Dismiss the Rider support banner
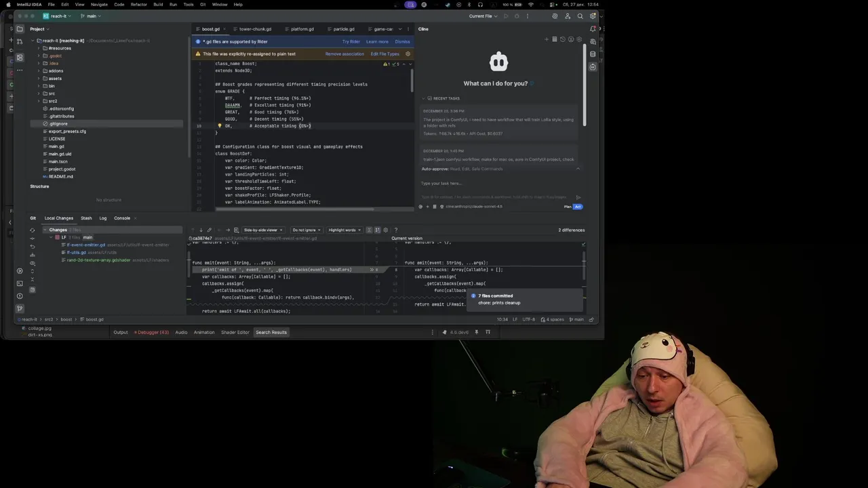The height and width of the screenshot is (488, 868). [402, 41]
